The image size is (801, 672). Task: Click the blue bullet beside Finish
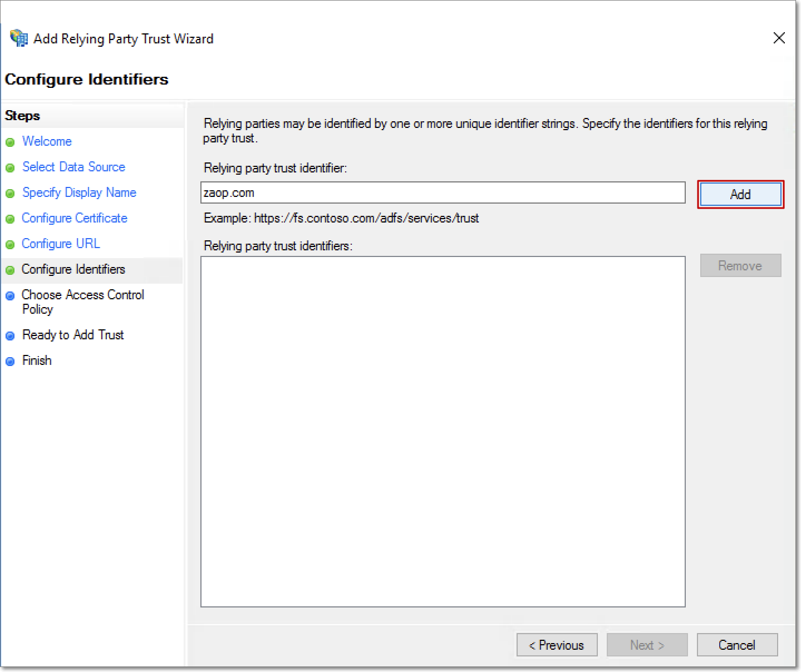pos(10,362)
